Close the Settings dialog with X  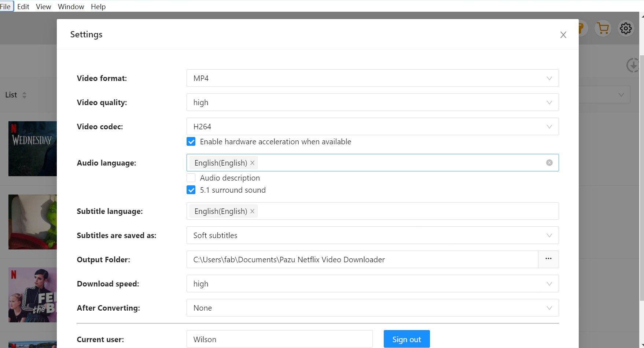tap(563, 35)
